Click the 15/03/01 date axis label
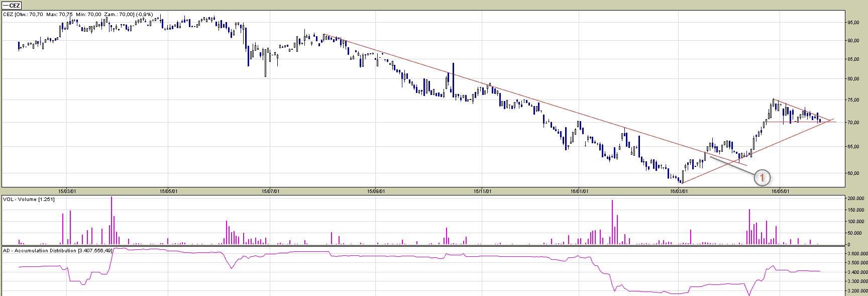This screenshot has width=868, height=296. (67, 191)
